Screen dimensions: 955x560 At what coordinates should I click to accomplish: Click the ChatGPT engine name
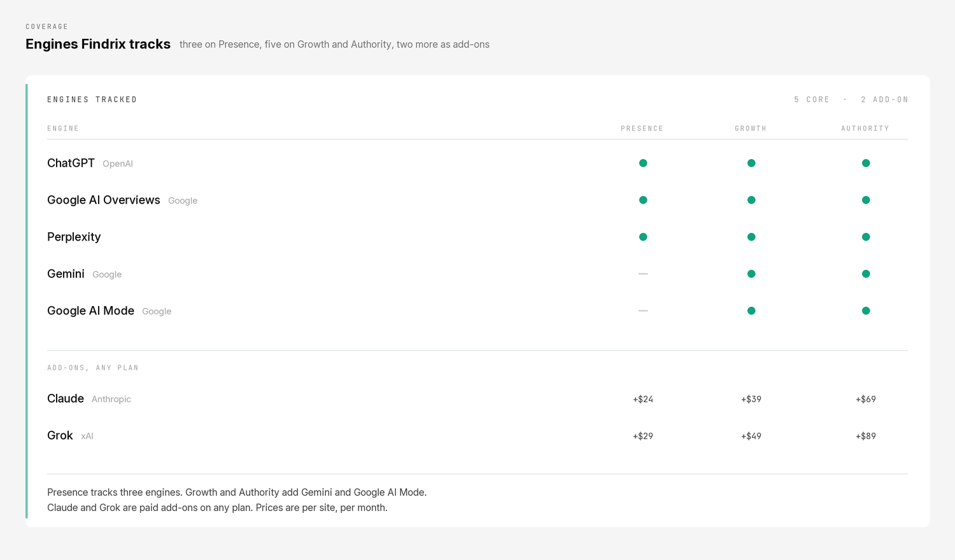71,163
